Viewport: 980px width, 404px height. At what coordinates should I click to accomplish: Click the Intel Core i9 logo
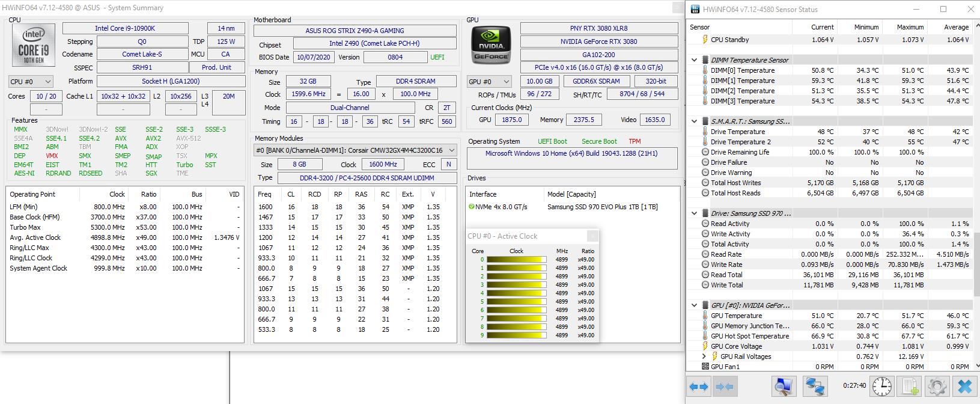pyautogui.click(x=34, y=46)
